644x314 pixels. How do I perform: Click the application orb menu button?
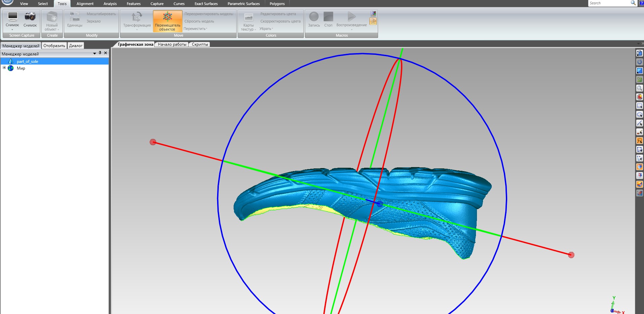point(7,2)
